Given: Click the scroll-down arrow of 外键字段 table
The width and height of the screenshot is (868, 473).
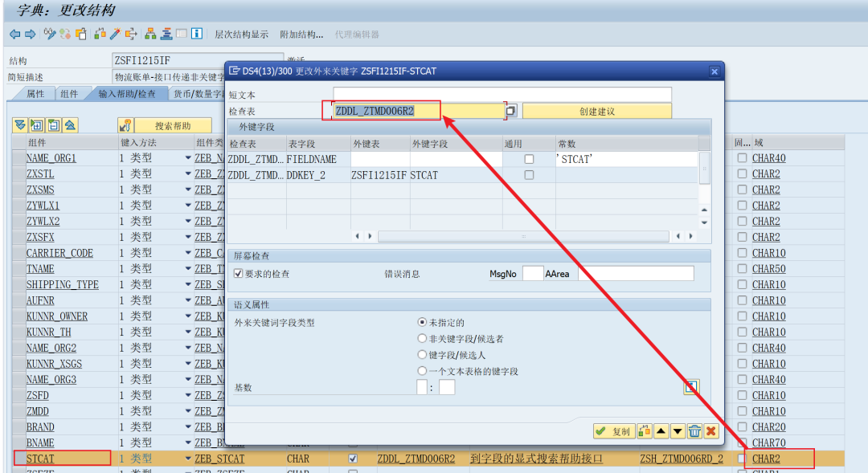Looking at the screenshot, I should (x=704, y=222).
